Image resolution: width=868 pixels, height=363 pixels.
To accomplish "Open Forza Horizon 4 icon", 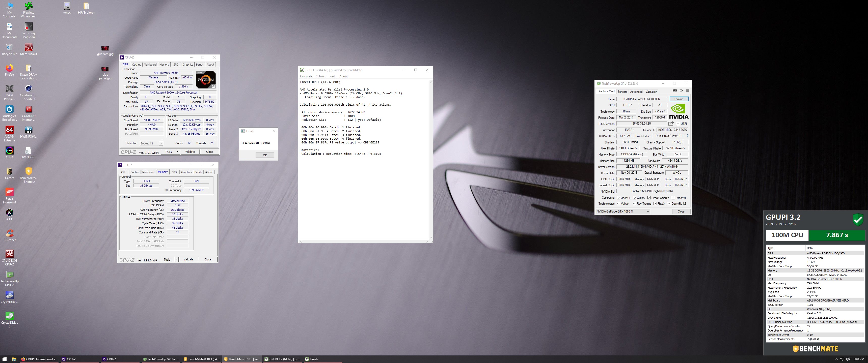I will pyautogui.click(x=9, y=196).
